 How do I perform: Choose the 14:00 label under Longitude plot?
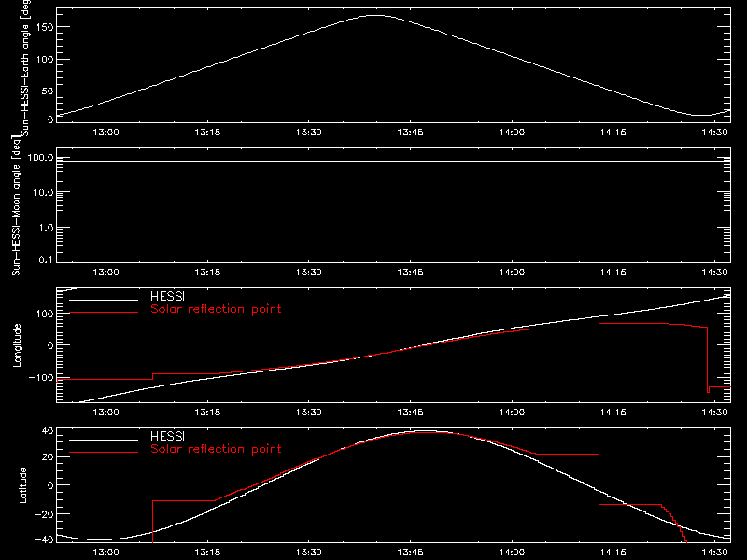[512, 413]
